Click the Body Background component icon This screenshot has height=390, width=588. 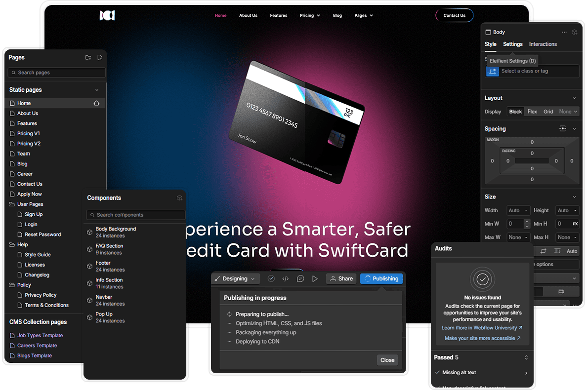(x=89, y=233)
